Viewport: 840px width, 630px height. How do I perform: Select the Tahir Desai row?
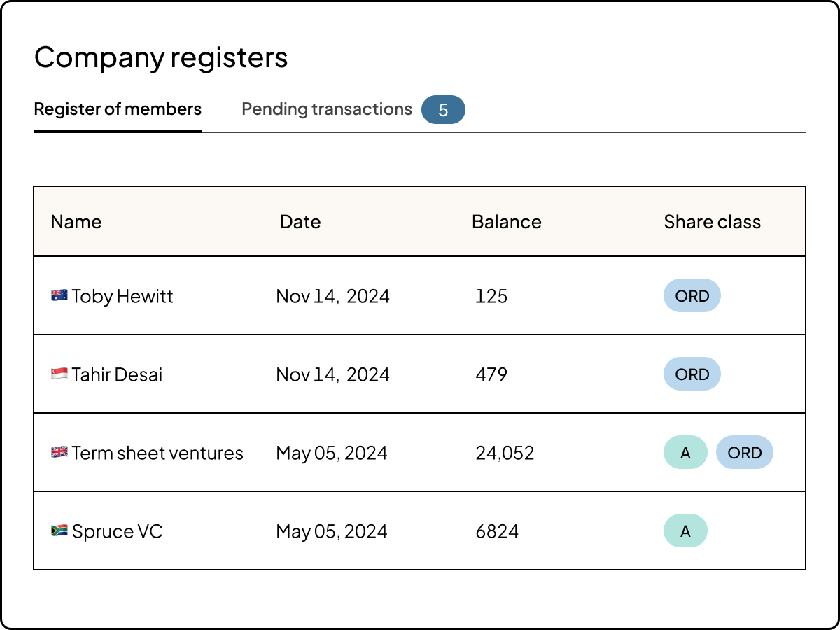click(x=117, y=374)
